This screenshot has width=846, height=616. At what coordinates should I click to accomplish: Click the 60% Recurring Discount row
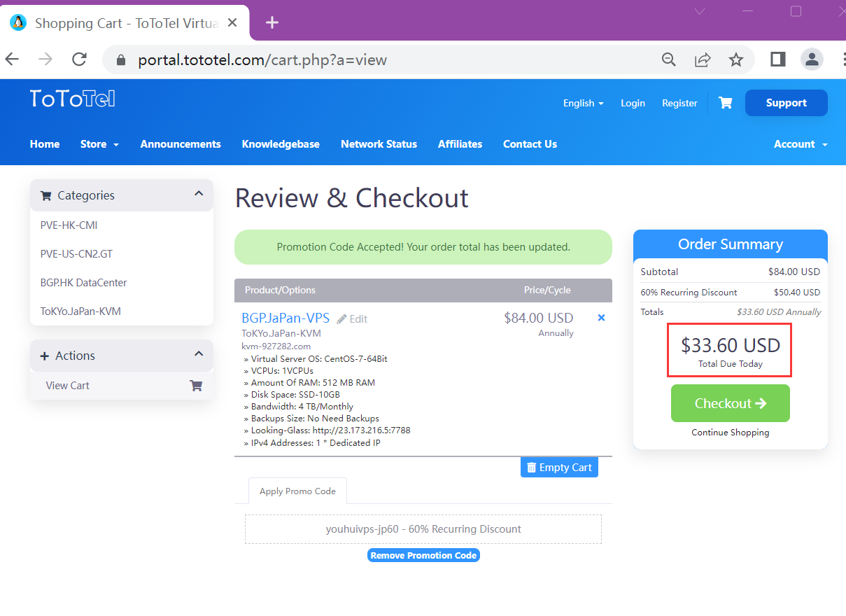pyautogui.click(x=730, y=292)
